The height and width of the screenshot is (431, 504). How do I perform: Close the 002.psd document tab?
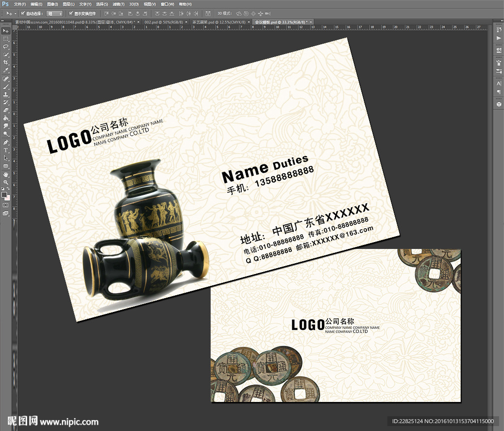[x=187, y=22]
